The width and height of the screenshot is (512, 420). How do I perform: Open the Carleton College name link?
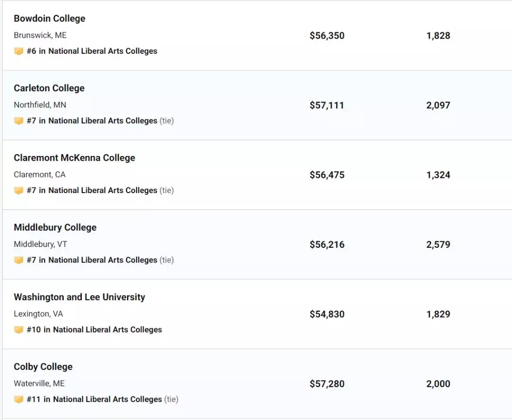point(49,88)
